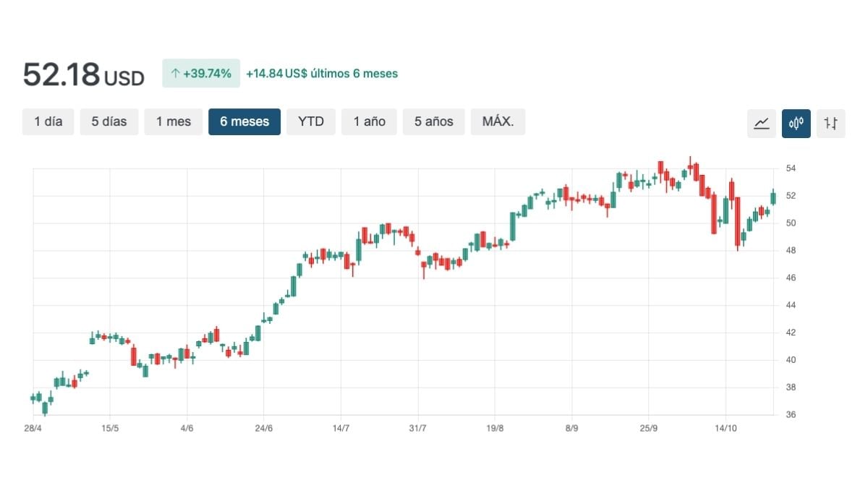Click the "54" price axis value
The width and height of the screenshot is (868, 488).
coord(793,168)
